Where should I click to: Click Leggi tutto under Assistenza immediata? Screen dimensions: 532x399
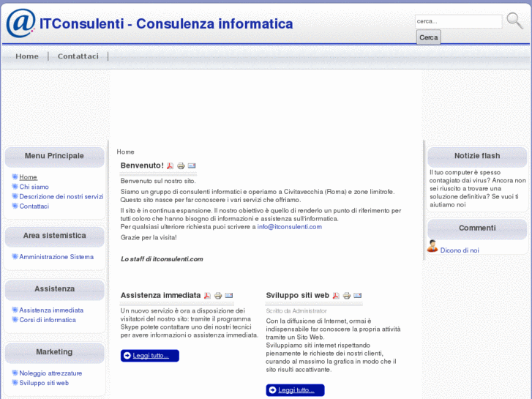pyautogui.click(x=150, y=356)
